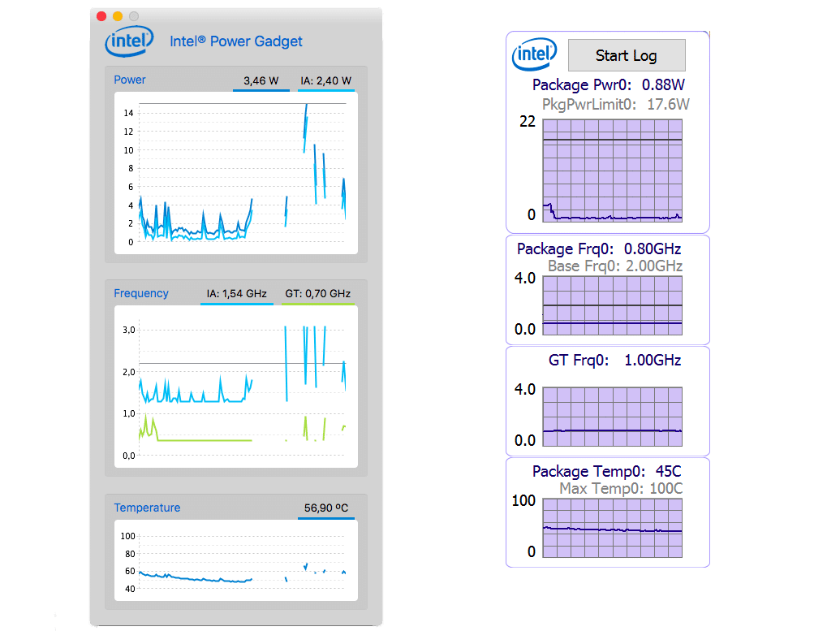Collapse the Package Temp0 panel

[605, 471]
